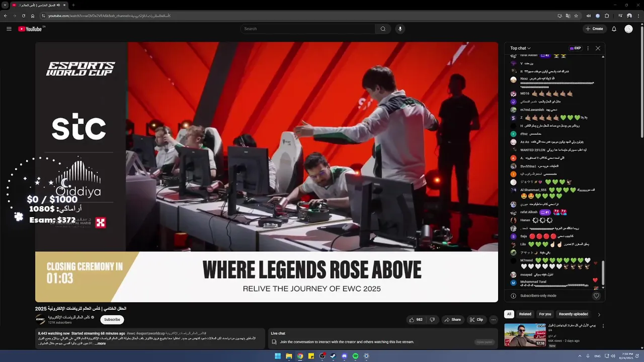Click the 0XP crown badge in chat
The image size is (644, 362).
click(575, 48)
